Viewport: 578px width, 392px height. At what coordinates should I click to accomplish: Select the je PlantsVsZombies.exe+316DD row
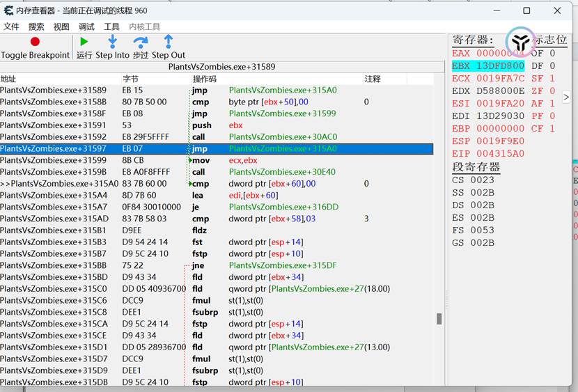pos(217,207)
